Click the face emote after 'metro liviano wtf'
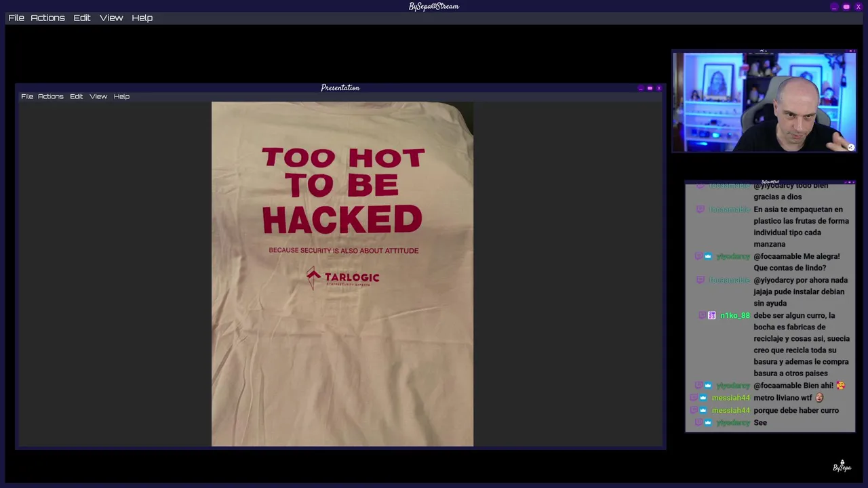This screenshot has height=488, width=868. tap(819, 398)
